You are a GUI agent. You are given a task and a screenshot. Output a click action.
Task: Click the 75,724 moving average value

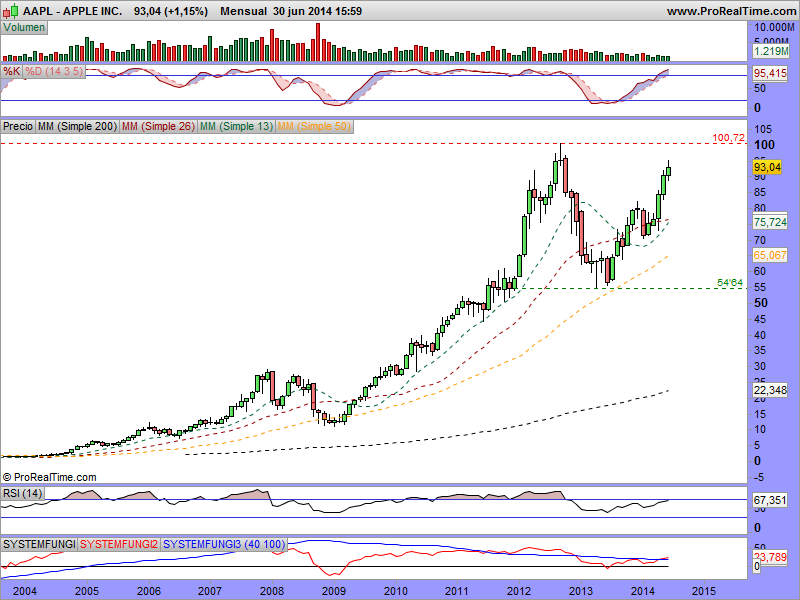[770, 222]
